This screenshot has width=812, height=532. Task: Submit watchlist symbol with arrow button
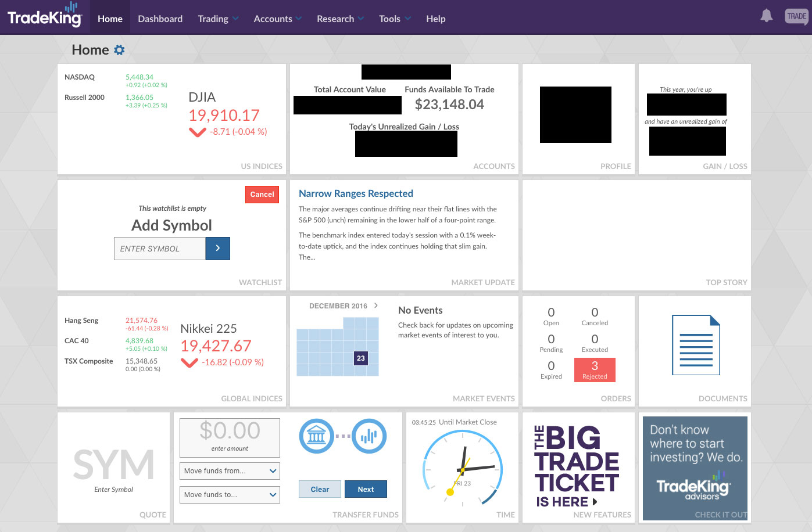click(x=218, y=249)
